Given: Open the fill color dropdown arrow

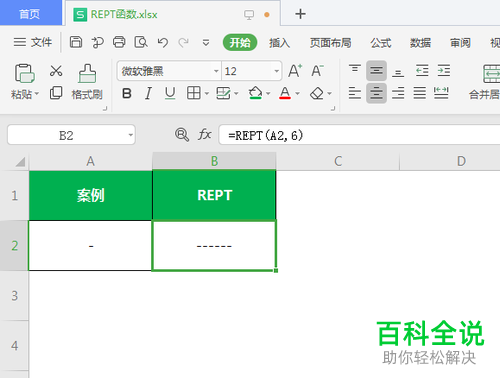Looking at the screenshot, I should pos(268,94).
